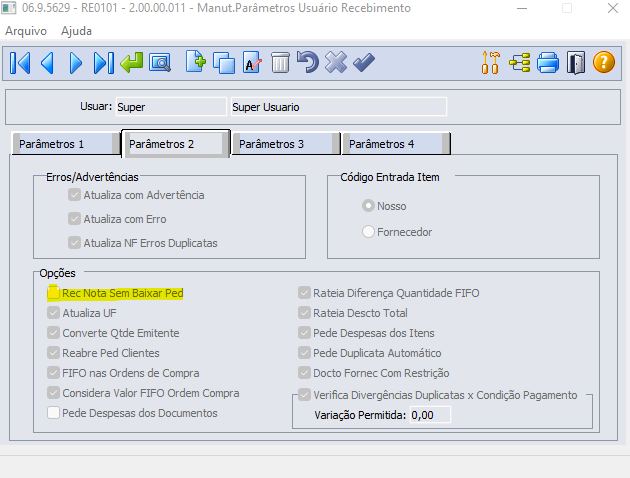
Task: Toggle FIFO nas Ordens de Compra
Action: click(x=53, y=373)
